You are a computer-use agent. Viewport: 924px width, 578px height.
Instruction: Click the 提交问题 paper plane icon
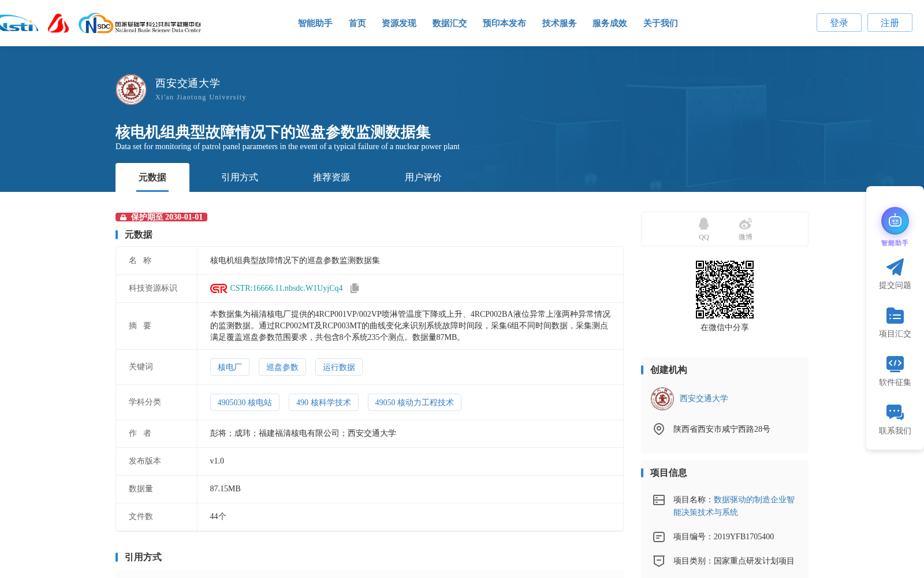click(895, 267)
